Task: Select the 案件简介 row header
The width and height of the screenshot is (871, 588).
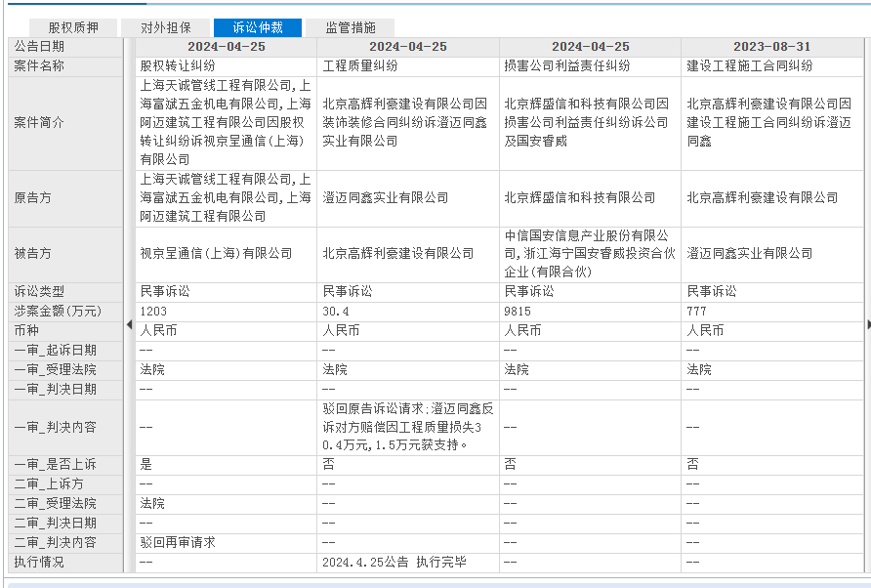Action: 65,123
